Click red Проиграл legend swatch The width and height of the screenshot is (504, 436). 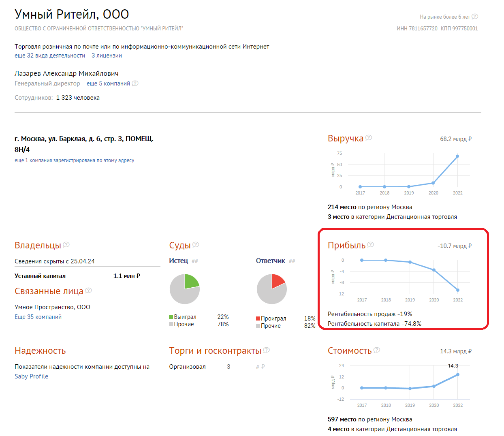(x=258, y=318)
